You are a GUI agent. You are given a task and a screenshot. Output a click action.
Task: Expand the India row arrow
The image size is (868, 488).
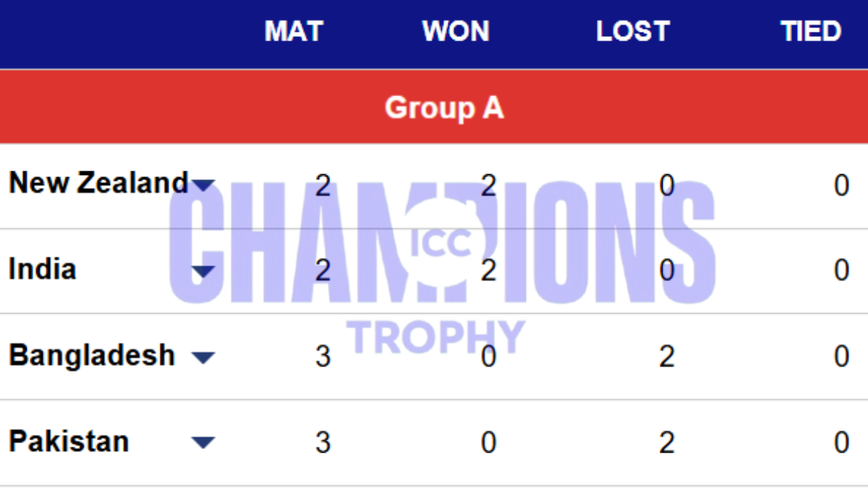pyautogui.click(x=204, y=272)
